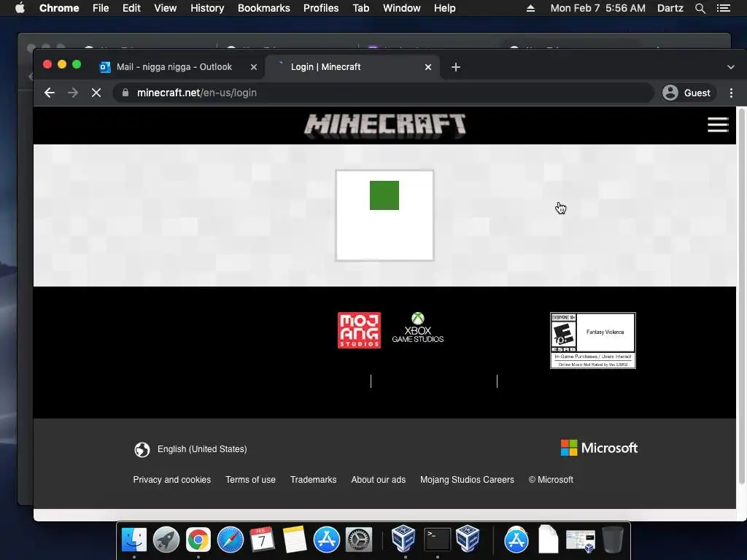Open the ESRB Everyone 10+ rating badge
This screenshot has width=747, height=560.
pyautogui.click(x=592, y=340)
